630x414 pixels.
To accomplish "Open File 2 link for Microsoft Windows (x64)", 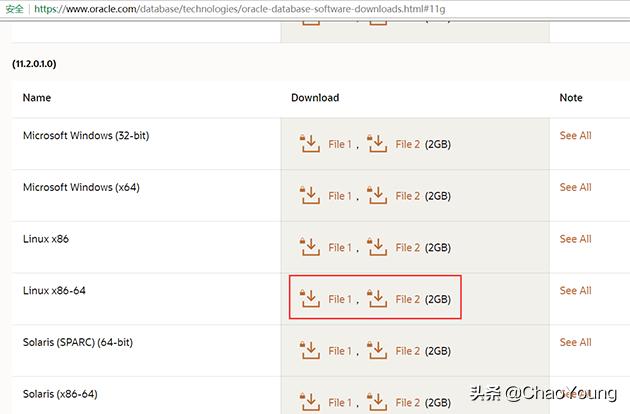I will pos(407,196).
